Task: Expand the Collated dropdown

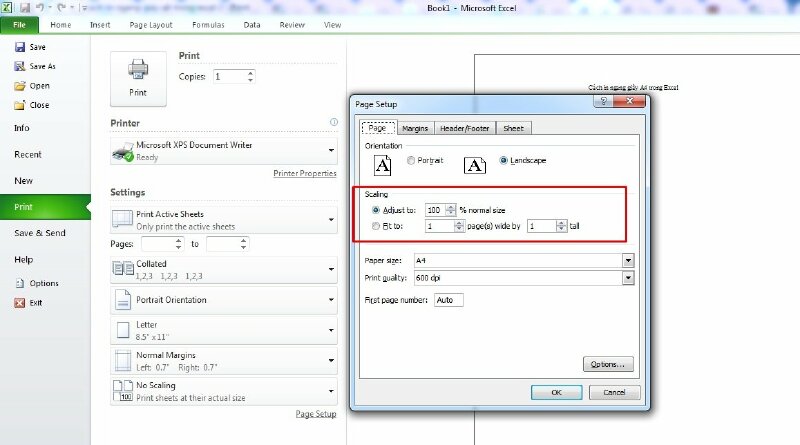Action: 331,269
